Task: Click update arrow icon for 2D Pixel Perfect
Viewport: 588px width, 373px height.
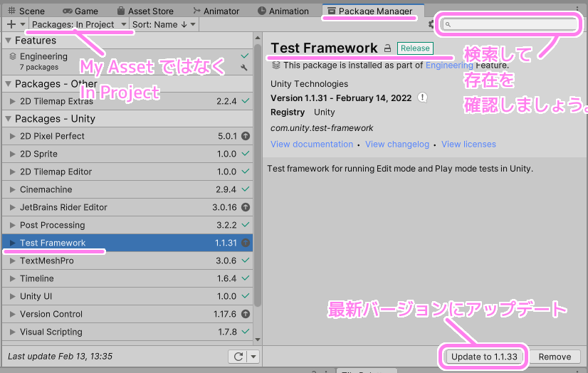Action: click(246, 136)
